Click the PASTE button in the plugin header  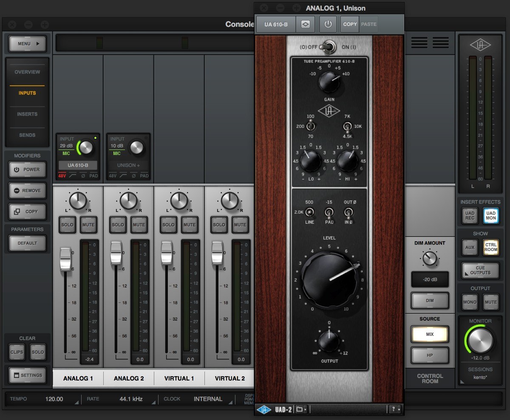click(368, 24)
